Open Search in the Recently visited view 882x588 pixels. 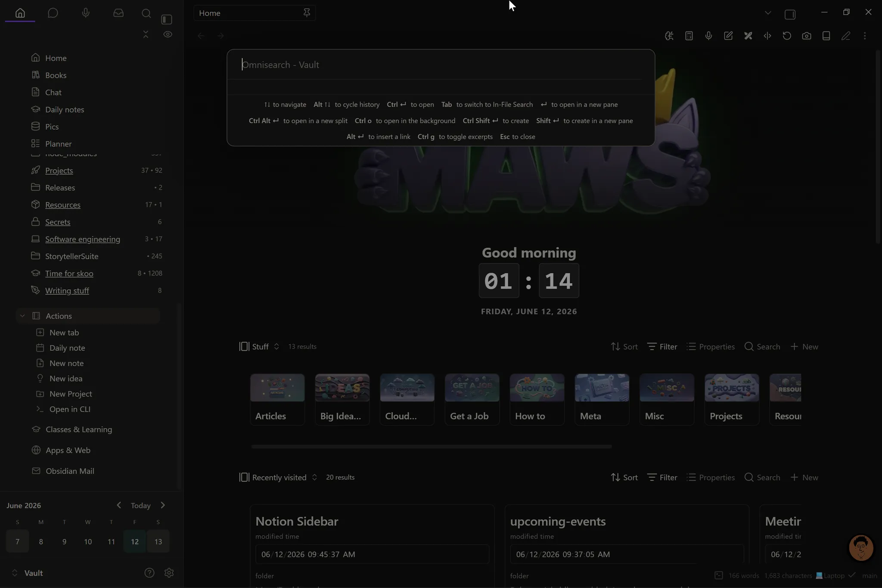click(x=762, y=477)
